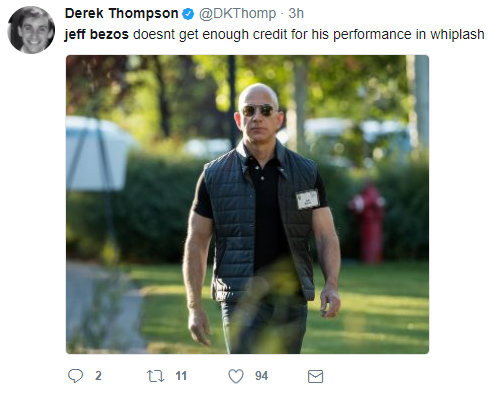Click the blue verified badge
Image resolution: width=502 pixels, height=395 pixels.
pos(188,14)
